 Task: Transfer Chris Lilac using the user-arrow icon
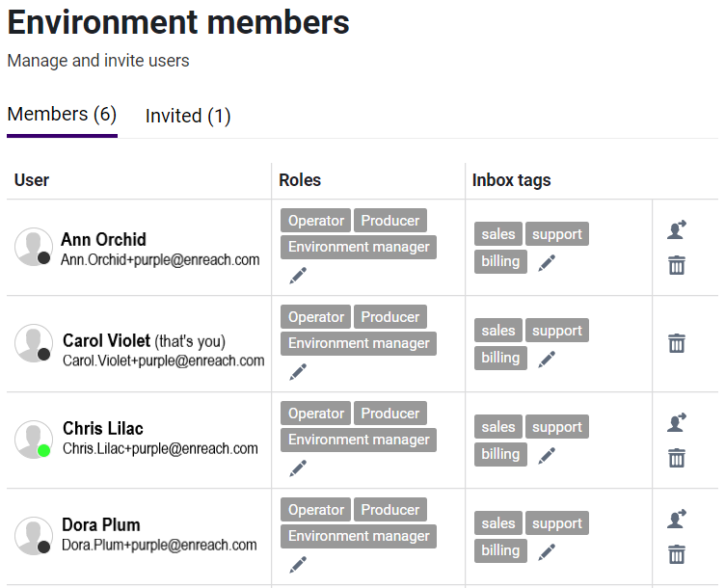(x=677, y=422)
